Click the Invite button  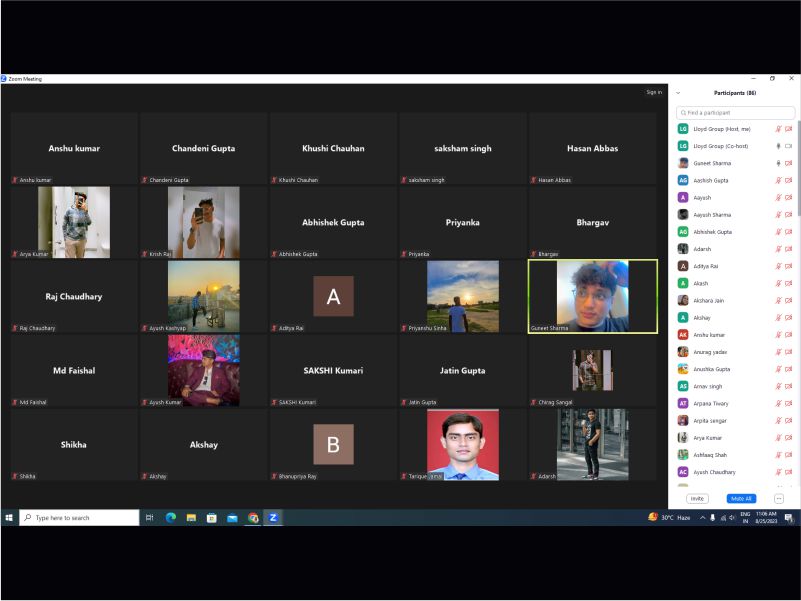coord(697,499)
